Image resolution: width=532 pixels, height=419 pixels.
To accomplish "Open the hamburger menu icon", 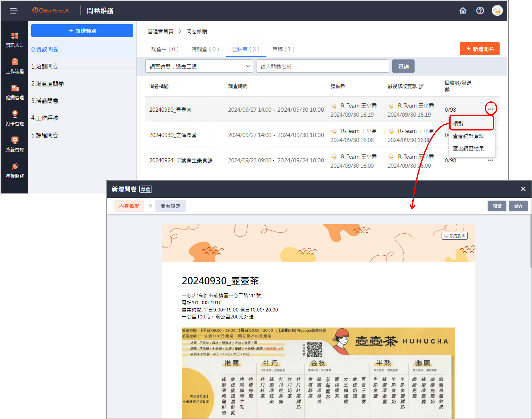I will coord(14,11).
